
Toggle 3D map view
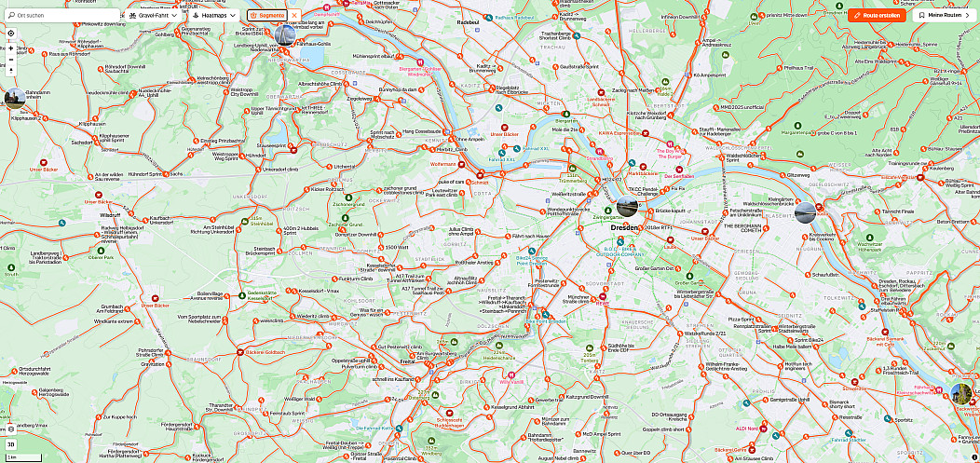(10, 444)
